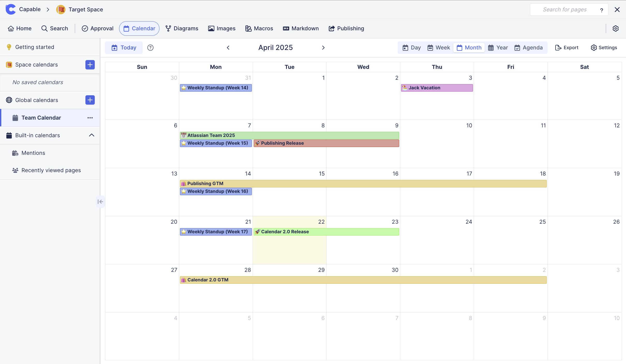Focus the Search for pages field
Viewport: 626px width, 364px height.
pos(564,10)
